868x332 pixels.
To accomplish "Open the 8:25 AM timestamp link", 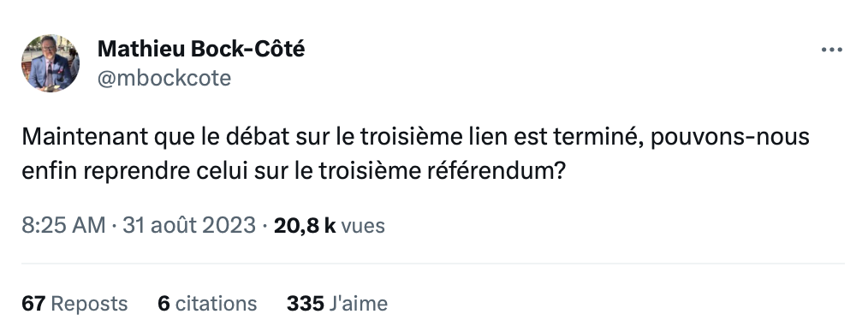I will tap(63, 225).
